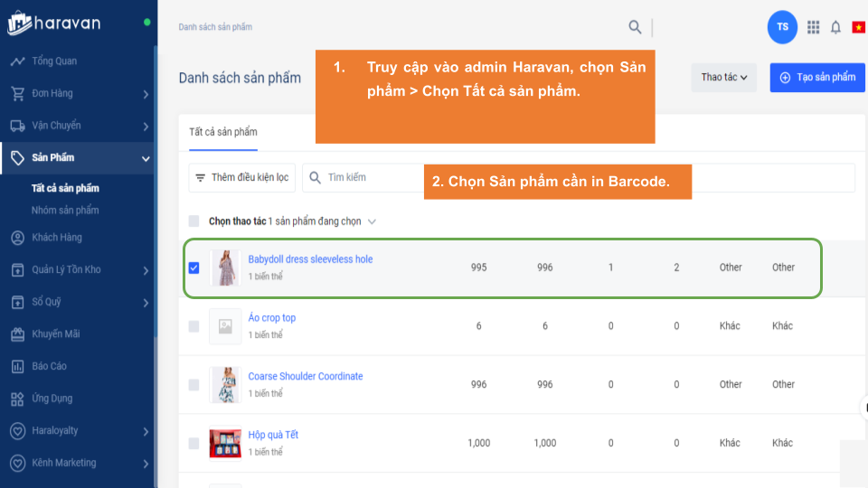Open Tổng Quan from the sidebar

[x=54, y=61]
